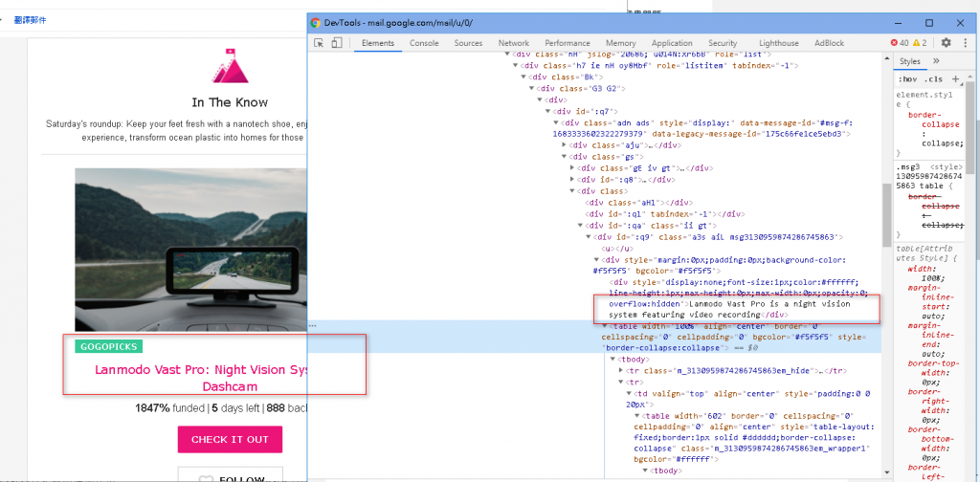This screenshot has width=980, height=482.
Task: Click the dashcam product photo
Action: pos(191,250)
